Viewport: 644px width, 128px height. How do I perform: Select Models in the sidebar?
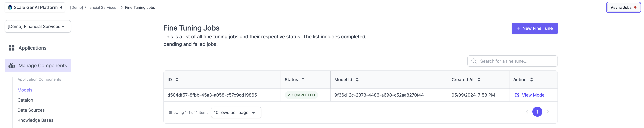click(x=25, y=90)
